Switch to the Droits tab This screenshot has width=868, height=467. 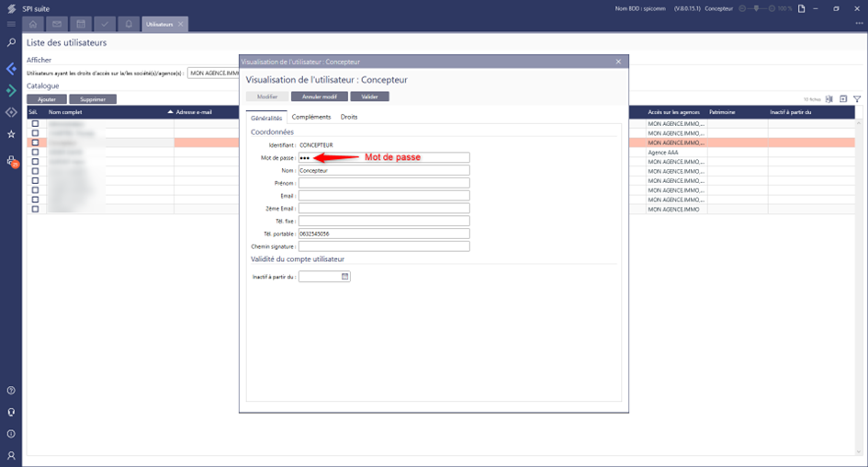tap(349, 117)
